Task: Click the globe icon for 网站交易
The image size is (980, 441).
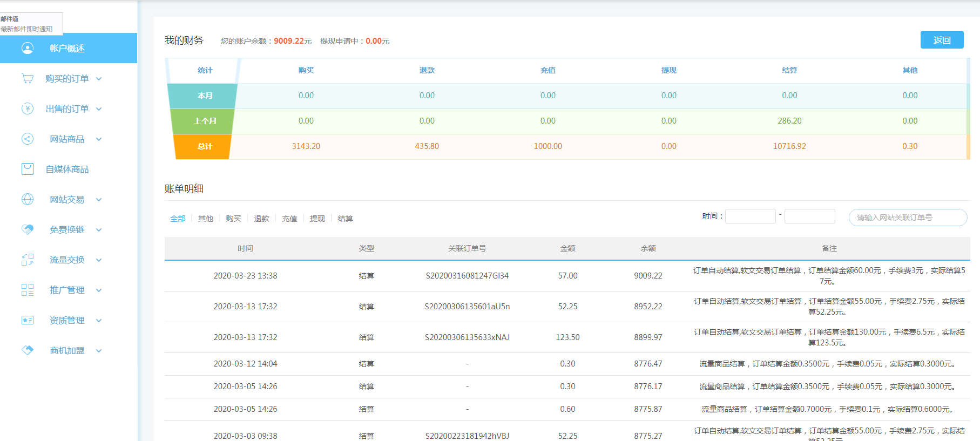Action: click(x=28, y=199)
